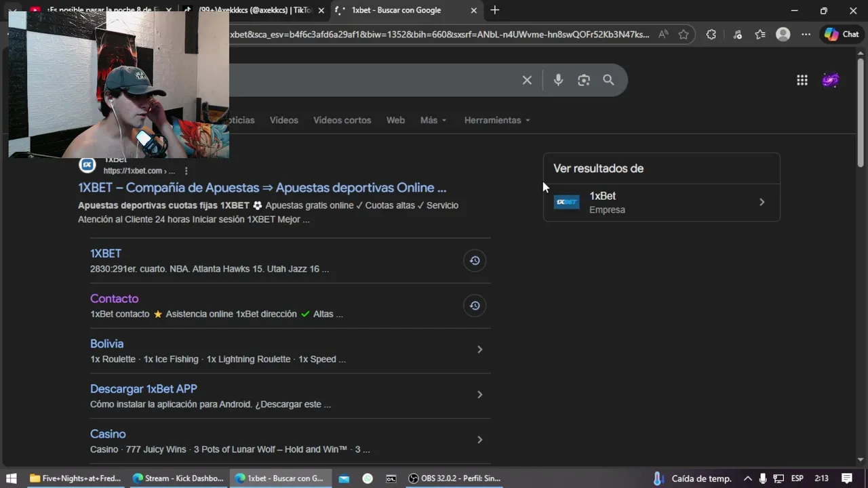Open the three-dot menu beside 1xbet.com URL

[186, 171]
